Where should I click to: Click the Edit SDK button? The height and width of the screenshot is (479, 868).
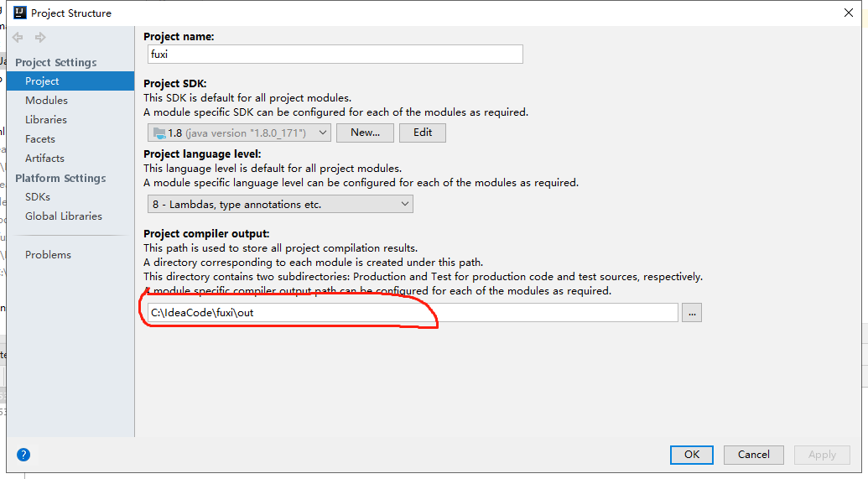point(423,133)
